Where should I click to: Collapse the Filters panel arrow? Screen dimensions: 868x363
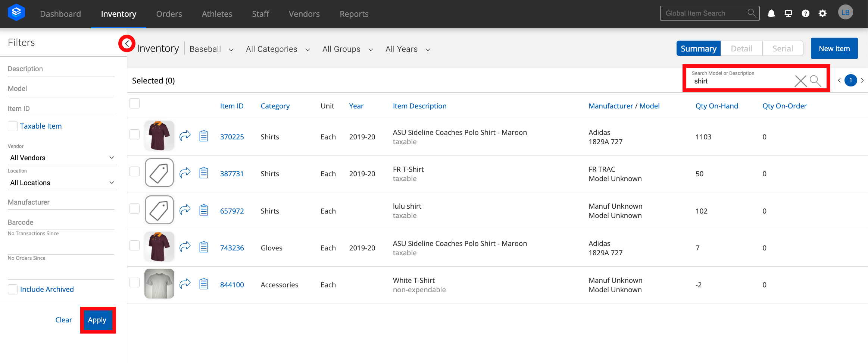click(127, 44)
